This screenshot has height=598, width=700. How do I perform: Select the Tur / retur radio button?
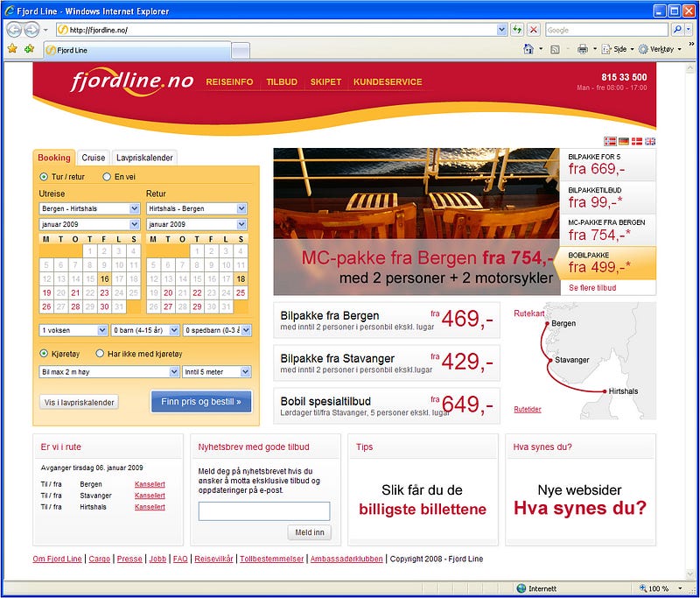click(43, 177)
